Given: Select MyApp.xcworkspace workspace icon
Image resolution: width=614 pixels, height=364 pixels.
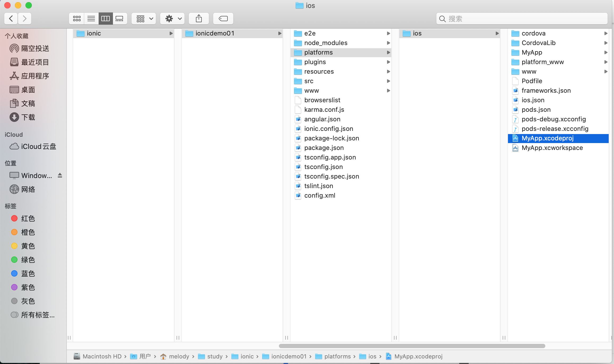Looking at the screenshot, I should point(515,148).
